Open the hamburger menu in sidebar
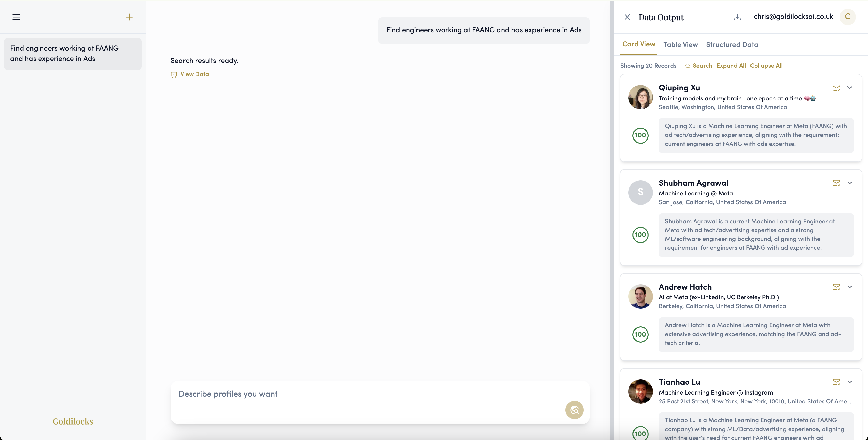Viewport: 868px width, 440px height. [16, 17]
